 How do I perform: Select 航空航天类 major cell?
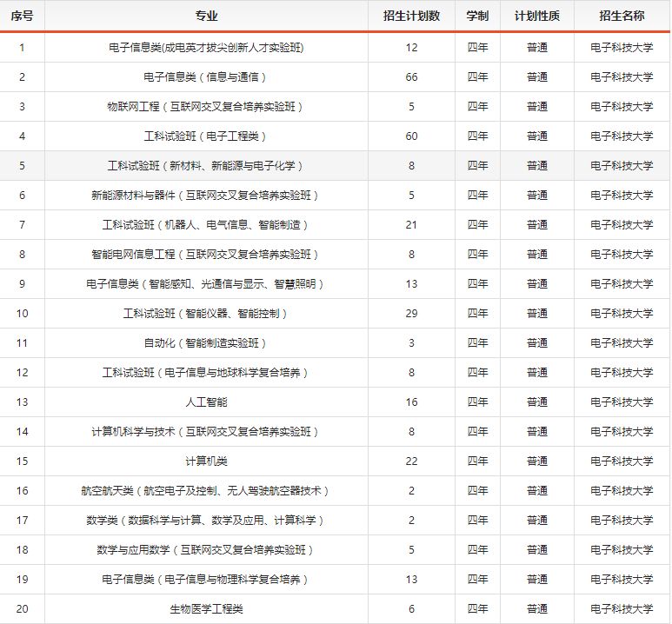click(x=206, y=491)
